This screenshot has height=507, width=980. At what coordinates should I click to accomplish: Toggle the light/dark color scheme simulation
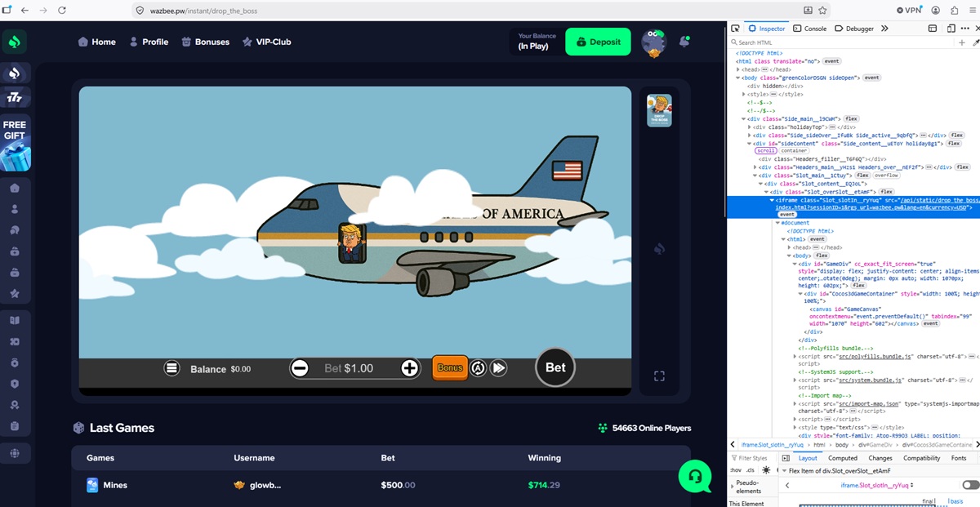click(x=766, y=470)
